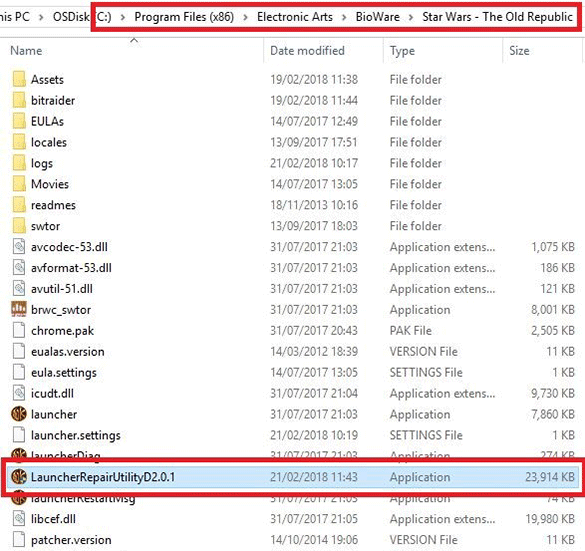
Task: Expand the chevron after OSDisk (C:)
Action: tap(123, 18)
